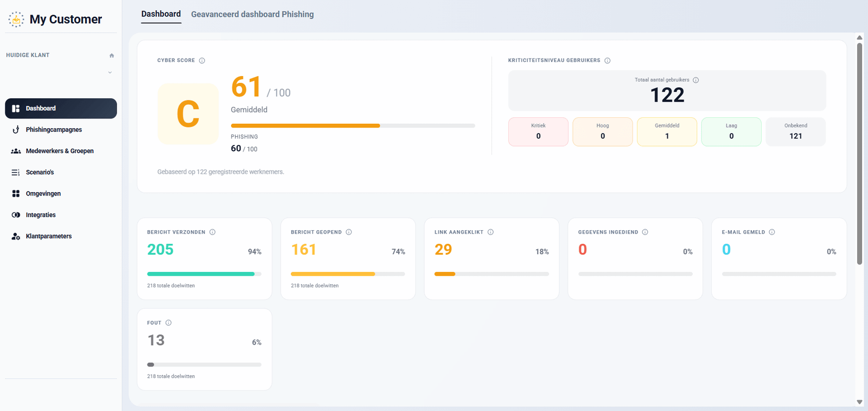Click the Onbekend user level box
This screenshot has width=868, height=411.
[x=796, y=132]
